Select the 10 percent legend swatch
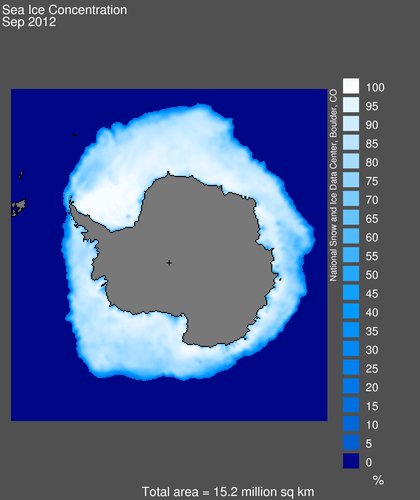The height and width of the screenshot is (500, 420). point(351,423)
